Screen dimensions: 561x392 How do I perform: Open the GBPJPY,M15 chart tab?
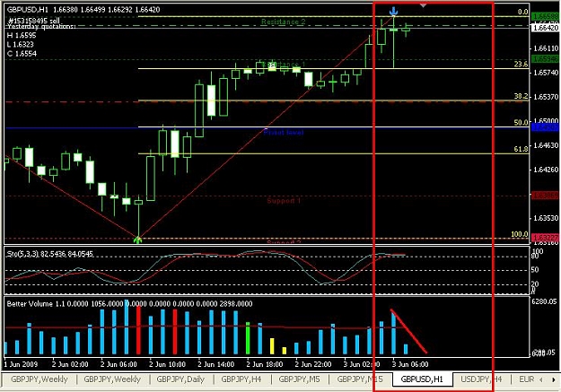tap(360, 379)
